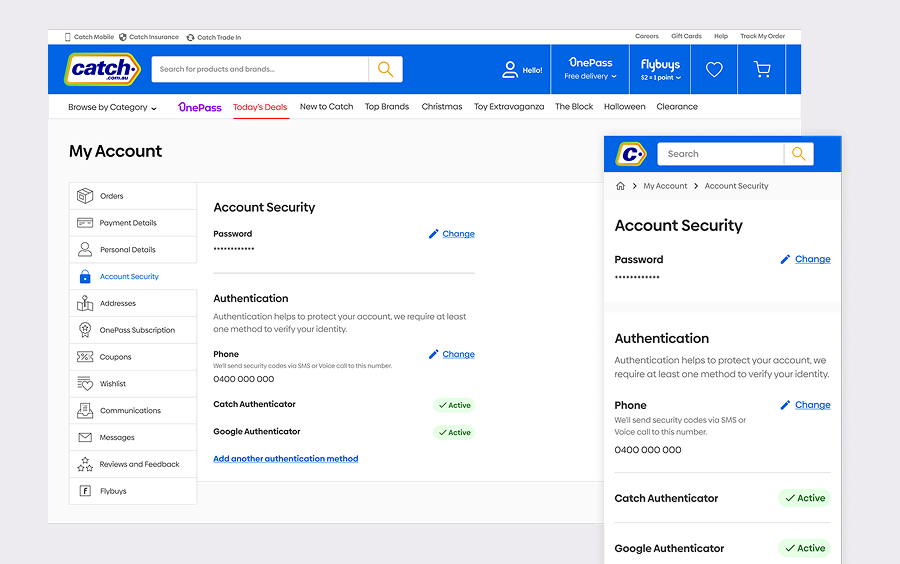
Task: Click the pencil icon beside mobile Phone Change
Action: click(785, 405)
